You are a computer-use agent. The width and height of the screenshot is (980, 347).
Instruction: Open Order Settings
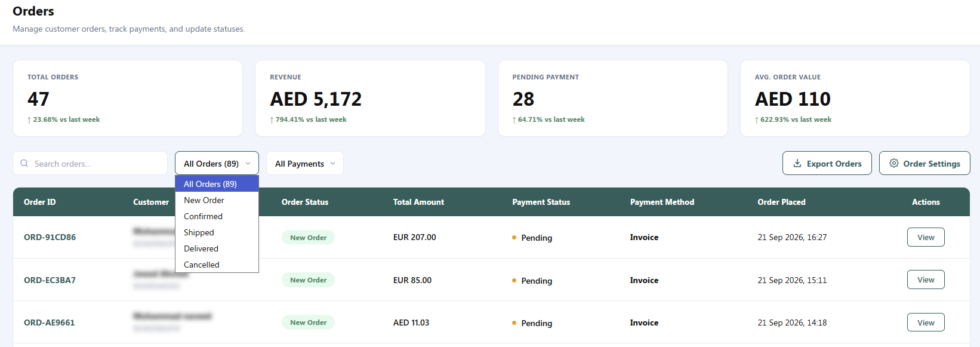coord(924,163)
